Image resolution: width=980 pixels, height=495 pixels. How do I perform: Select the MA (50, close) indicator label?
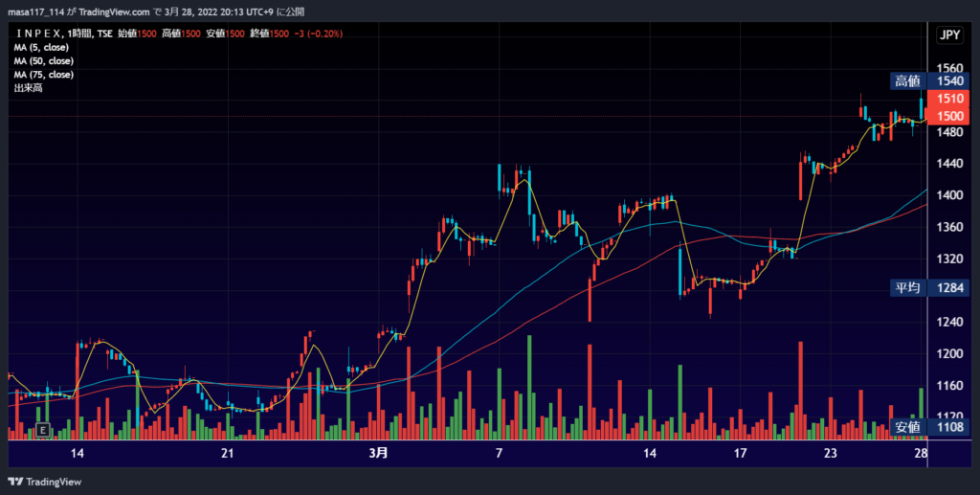coord(44,61)
